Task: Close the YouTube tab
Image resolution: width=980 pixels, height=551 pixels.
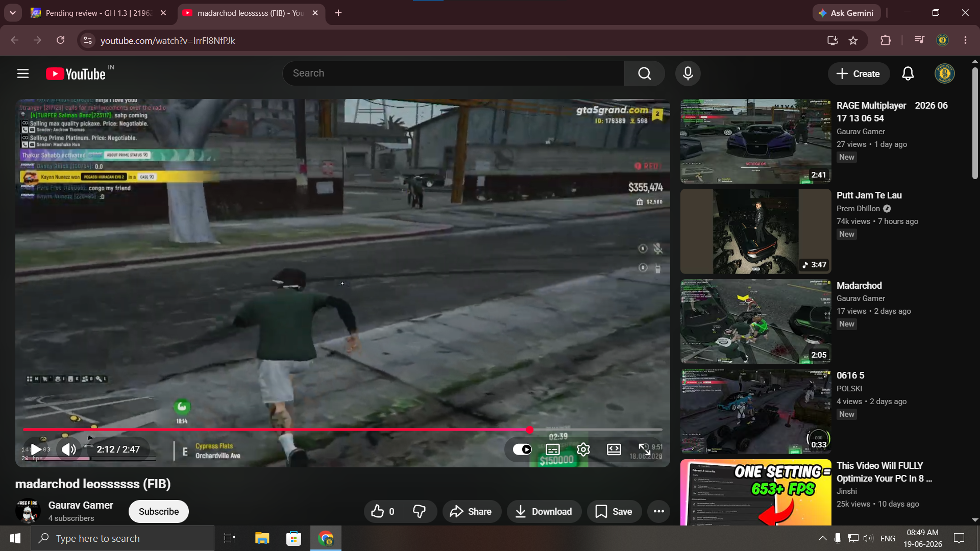Action: tap(315, 13)
